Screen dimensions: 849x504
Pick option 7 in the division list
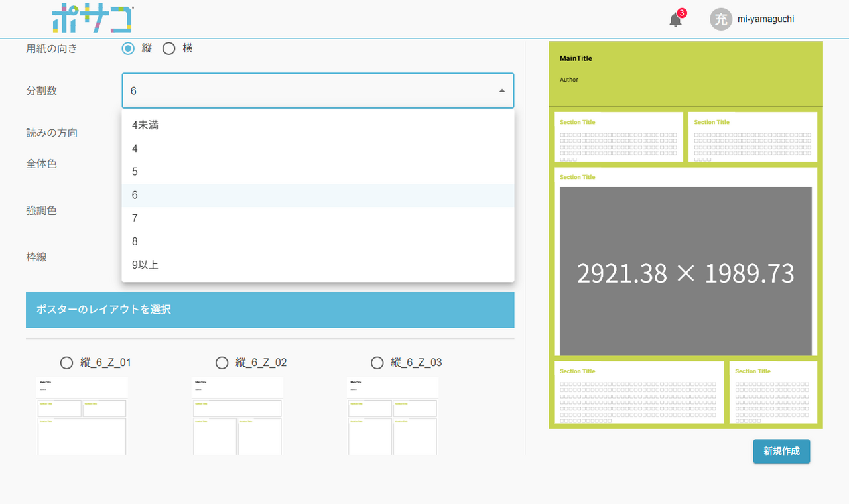point(135,218)
